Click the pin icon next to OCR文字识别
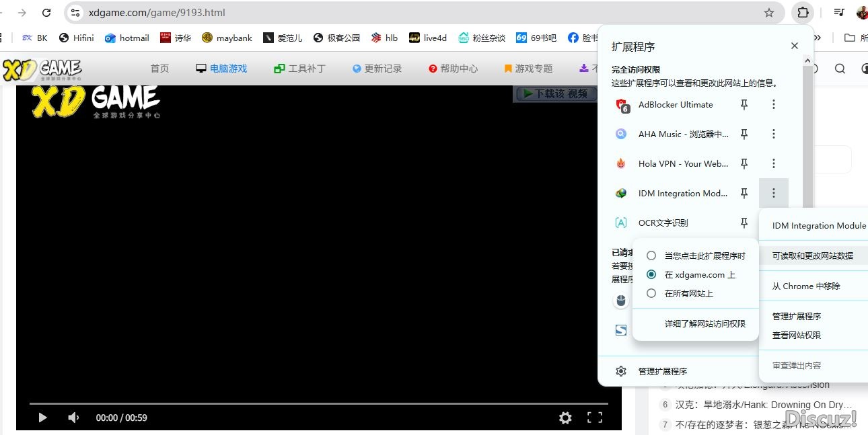Screen dimensions: 868x435 click(744, 223)
